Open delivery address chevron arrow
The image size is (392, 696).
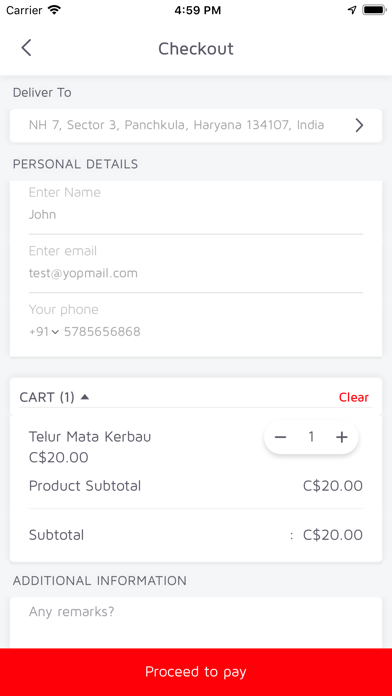360,126
